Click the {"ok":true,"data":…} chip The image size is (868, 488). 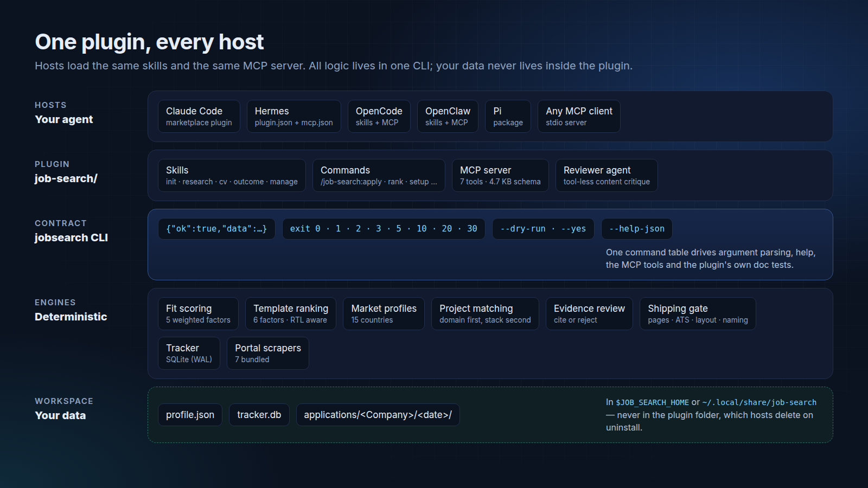pyautogui.click(x=216, y=229)
